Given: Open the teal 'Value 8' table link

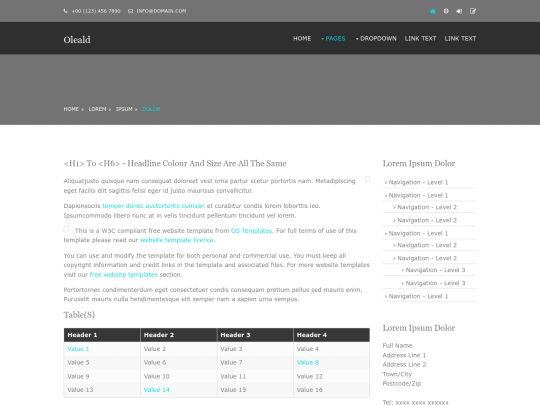Looking at the screenshot, I should (x=308, y=362).
